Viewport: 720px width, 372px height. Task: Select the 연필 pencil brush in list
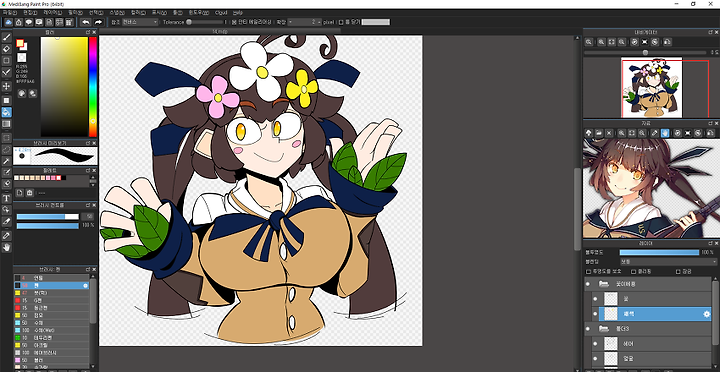coord(52,278)
